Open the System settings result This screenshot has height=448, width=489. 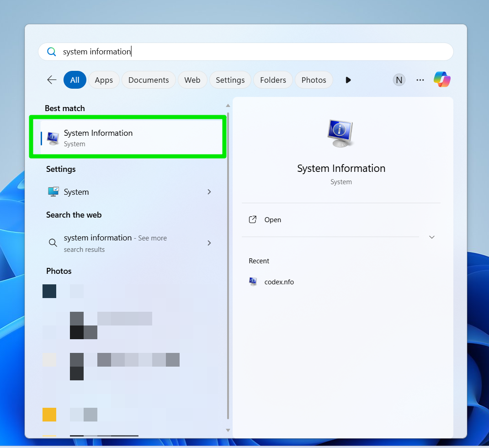(128, 192)
